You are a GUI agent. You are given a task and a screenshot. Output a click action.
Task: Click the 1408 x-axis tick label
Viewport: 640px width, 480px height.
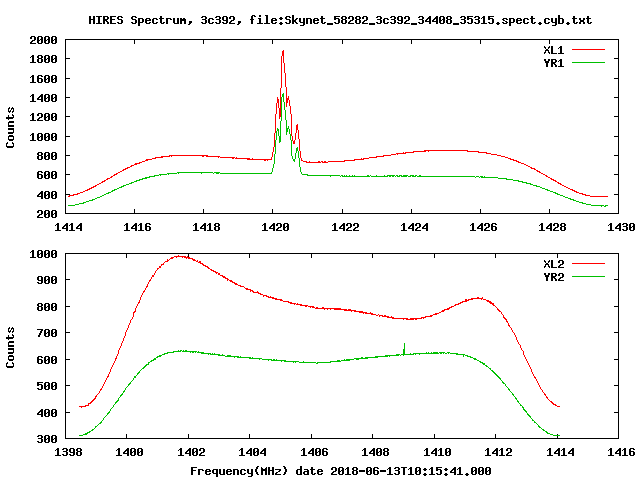click(376, 452)
